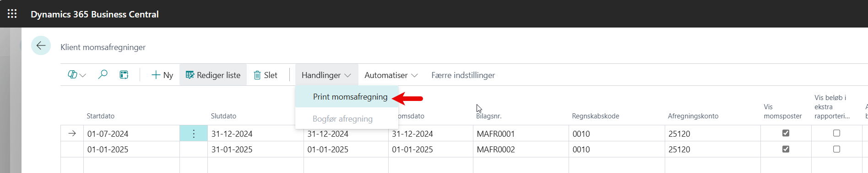The width and height of the screenshot is (868, 173).
Task: Click the Slet trash icon
Action: tap(257, 75)
